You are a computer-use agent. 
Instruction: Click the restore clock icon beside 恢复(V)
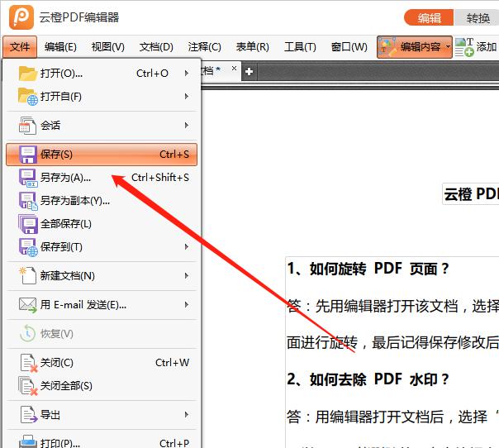click(28, 333)
